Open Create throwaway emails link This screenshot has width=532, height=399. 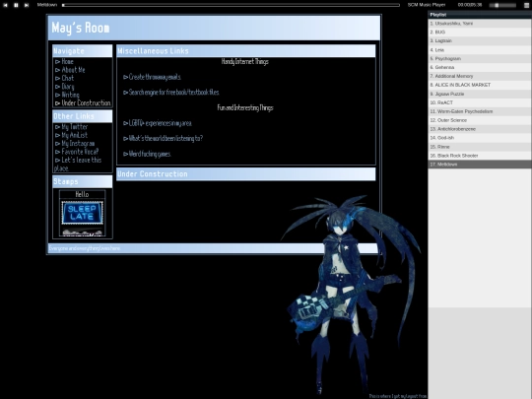155,77
